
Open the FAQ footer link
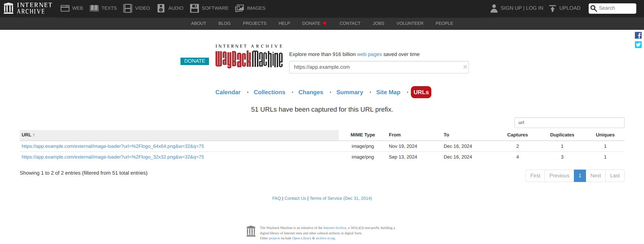pos(276,198)
